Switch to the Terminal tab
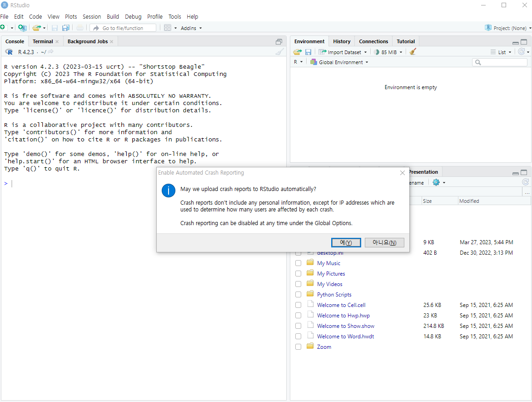This screenshot has width=532, height=402. [x=43, y=41]
